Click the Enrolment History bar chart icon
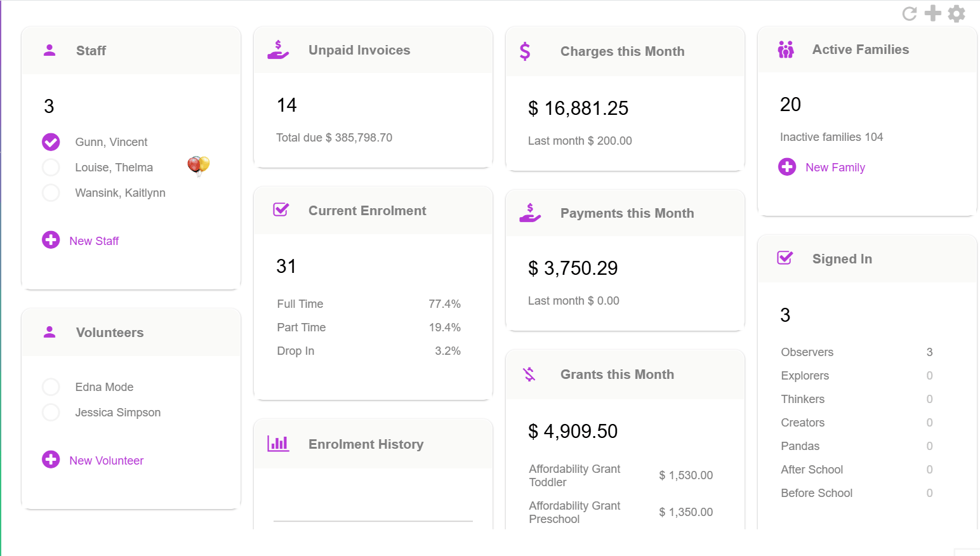This screenshot has height=556, width=980. coord(278,444)
